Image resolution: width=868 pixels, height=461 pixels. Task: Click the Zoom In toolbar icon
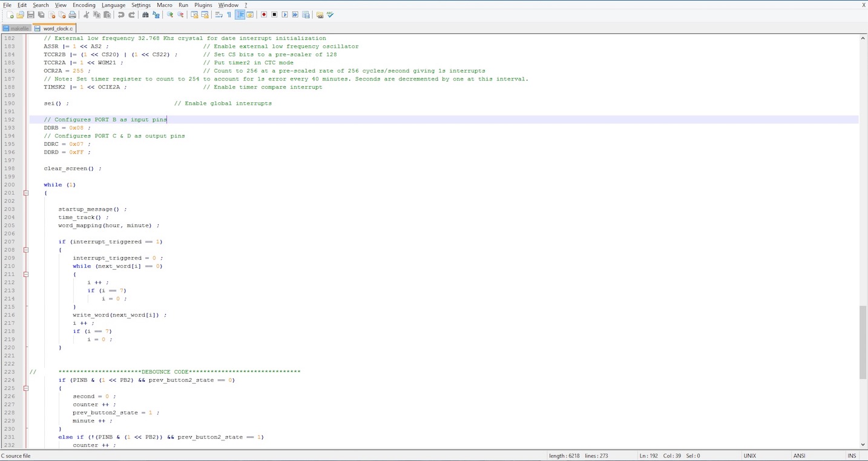click(170, 15)
